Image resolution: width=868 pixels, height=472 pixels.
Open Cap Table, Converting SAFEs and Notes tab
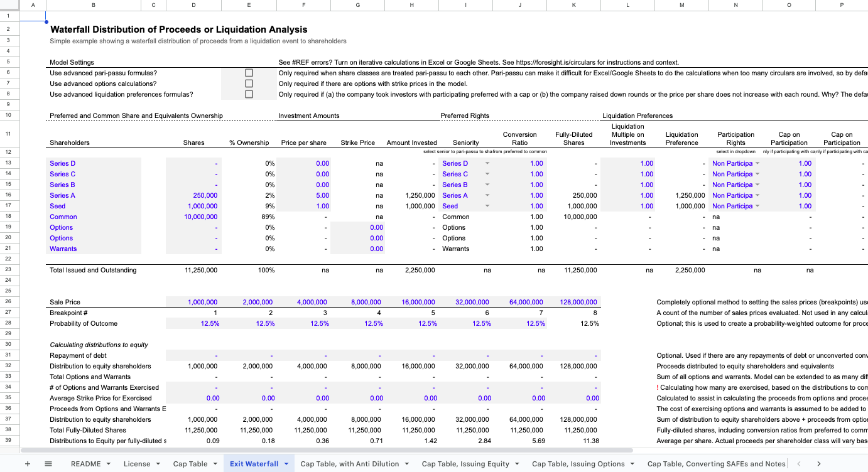tap(717, 464)
